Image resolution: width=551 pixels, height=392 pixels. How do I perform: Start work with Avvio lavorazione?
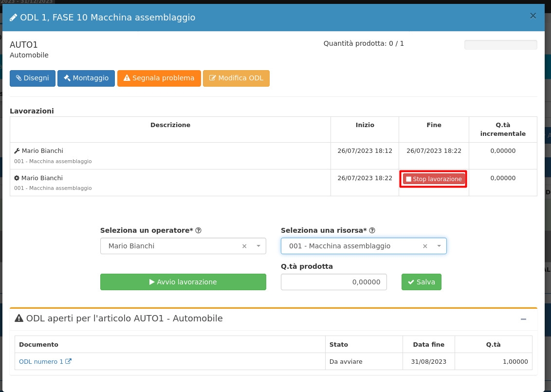[183, 282]
